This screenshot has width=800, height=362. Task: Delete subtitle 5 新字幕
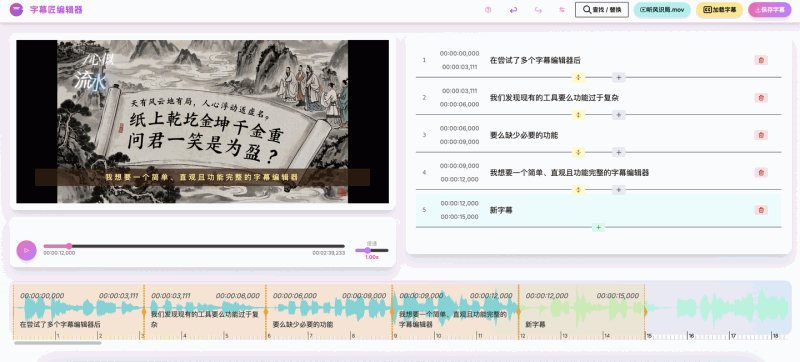761,210
